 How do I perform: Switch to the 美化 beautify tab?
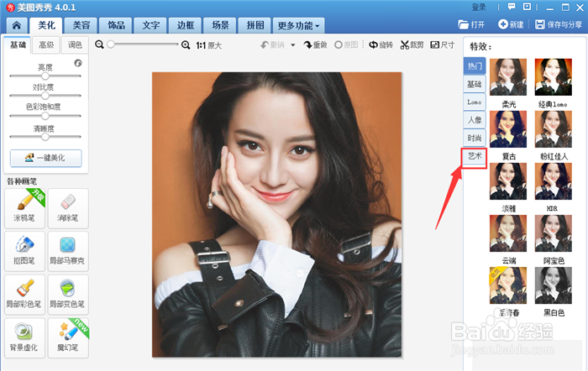pos(46,25)
